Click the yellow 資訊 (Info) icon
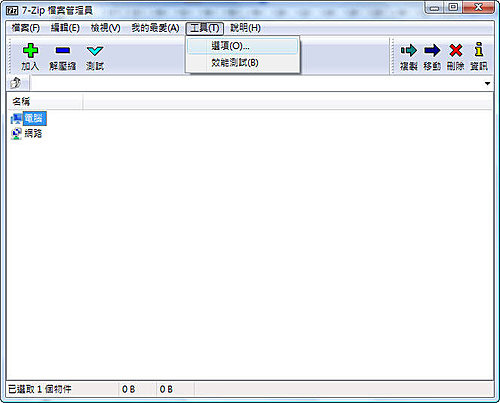The height and width of the screenshot is (403, 500). coord(479,50)
